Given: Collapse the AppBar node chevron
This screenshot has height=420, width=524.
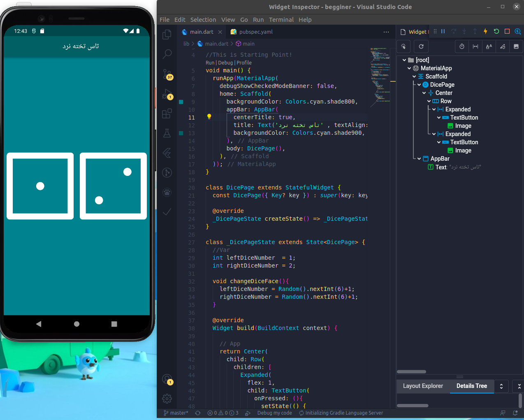Looking at the screenshot, I should click(x=419, y=159).
